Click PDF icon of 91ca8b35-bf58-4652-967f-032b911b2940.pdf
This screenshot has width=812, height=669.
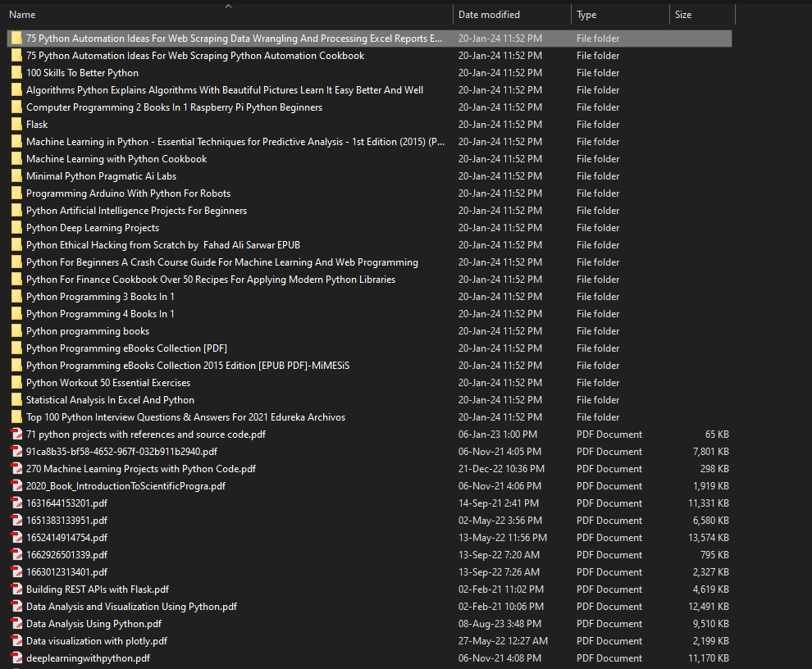[x=17, y=452]
